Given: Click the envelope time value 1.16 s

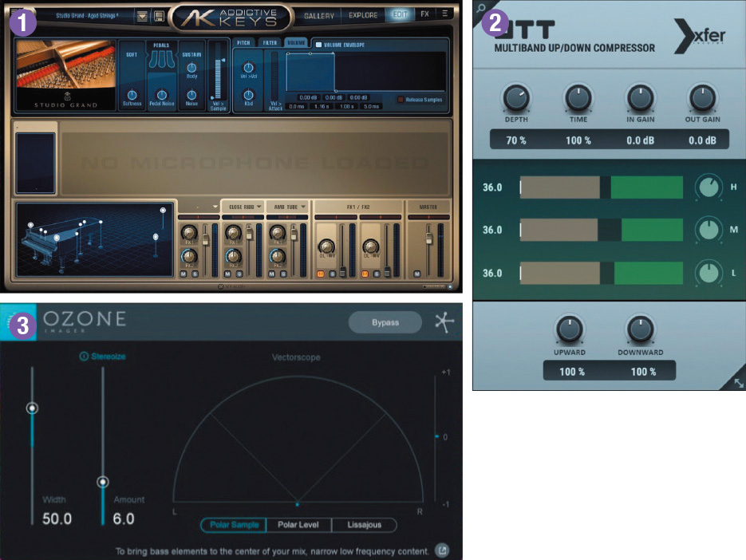Looking at the screenshot, I should pos(322,107).
